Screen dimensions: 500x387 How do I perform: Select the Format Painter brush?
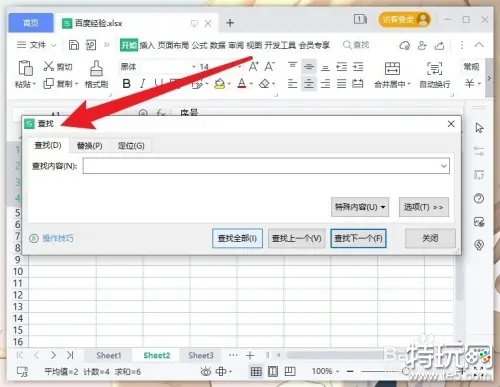point(96,68)
